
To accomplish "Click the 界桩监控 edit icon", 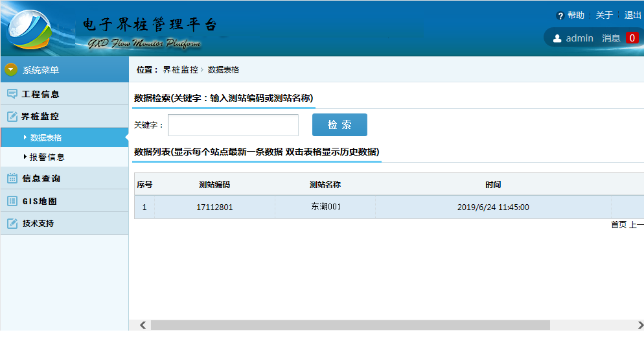I will tap(12, 117).
